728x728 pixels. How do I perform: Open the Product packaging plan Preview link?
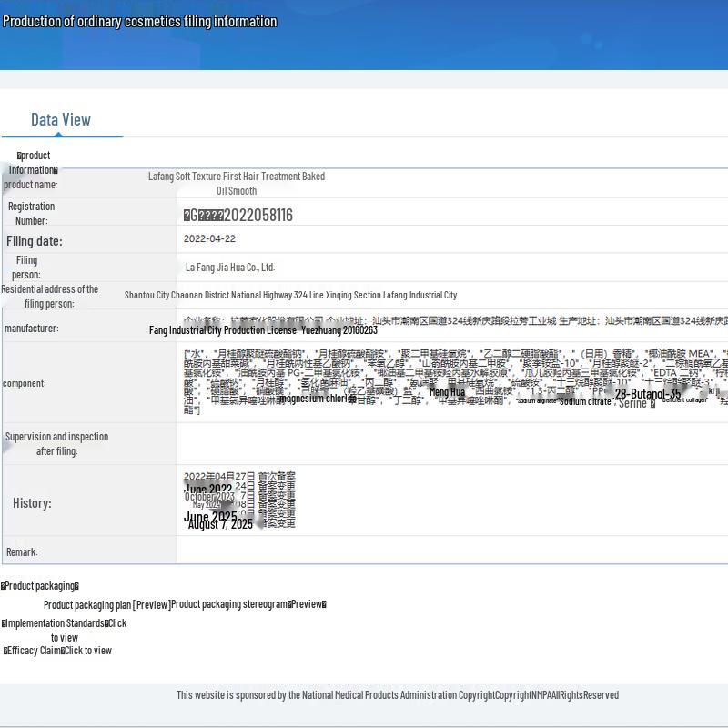point(151,604)
